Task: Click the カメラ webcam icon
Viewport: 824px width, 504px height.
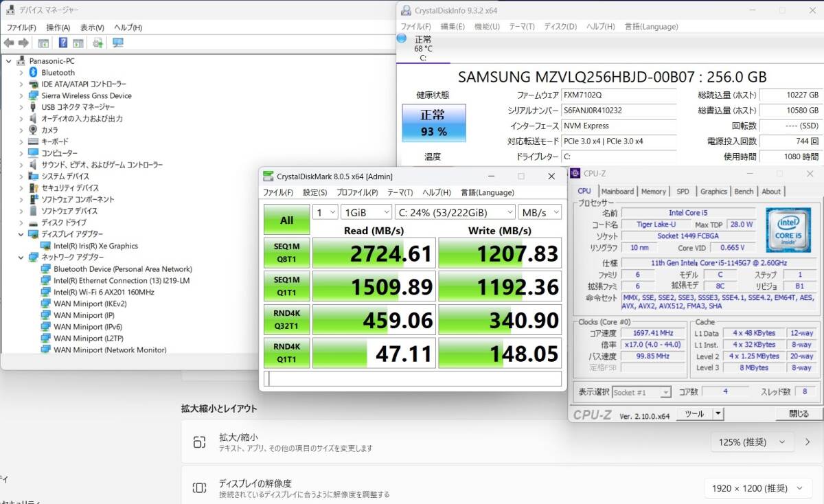Action: pyautogui.click(x=33, y=130)
